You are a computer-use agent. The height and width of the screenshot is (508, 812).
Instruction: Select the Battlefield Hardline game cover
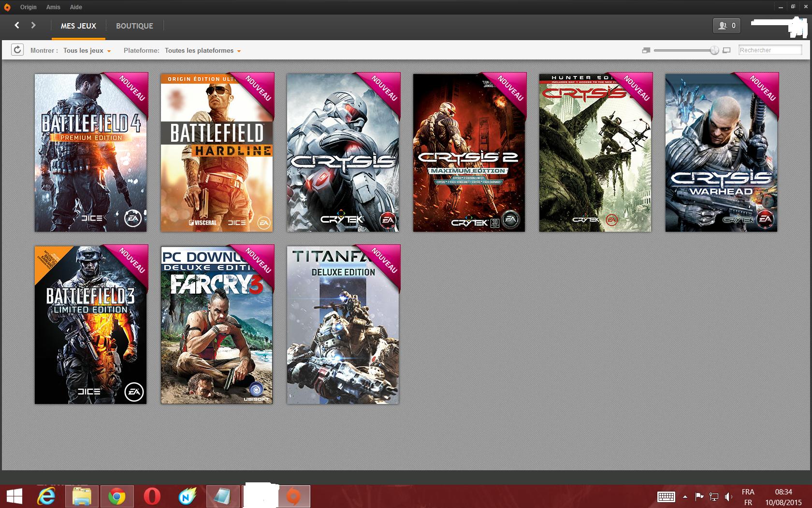(x=217, y=152)
